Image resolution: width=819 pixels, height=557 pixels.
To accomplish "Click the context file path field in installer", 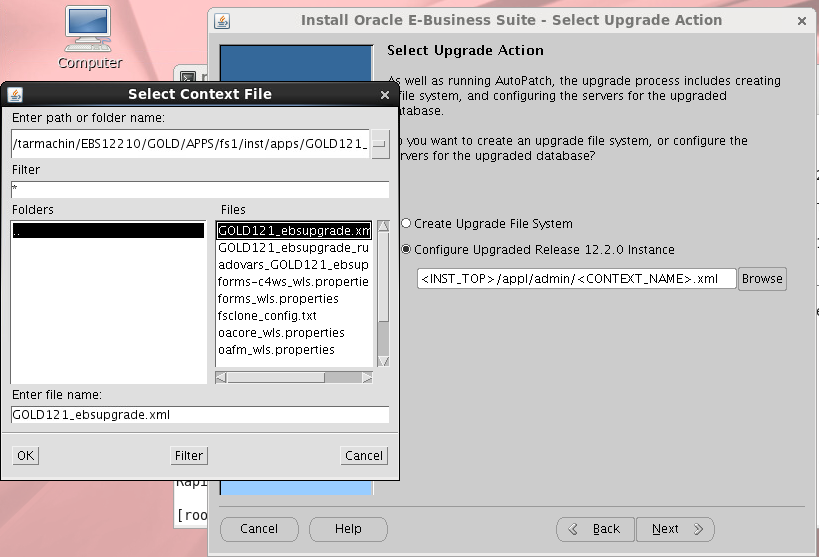I will click(577, 279).
